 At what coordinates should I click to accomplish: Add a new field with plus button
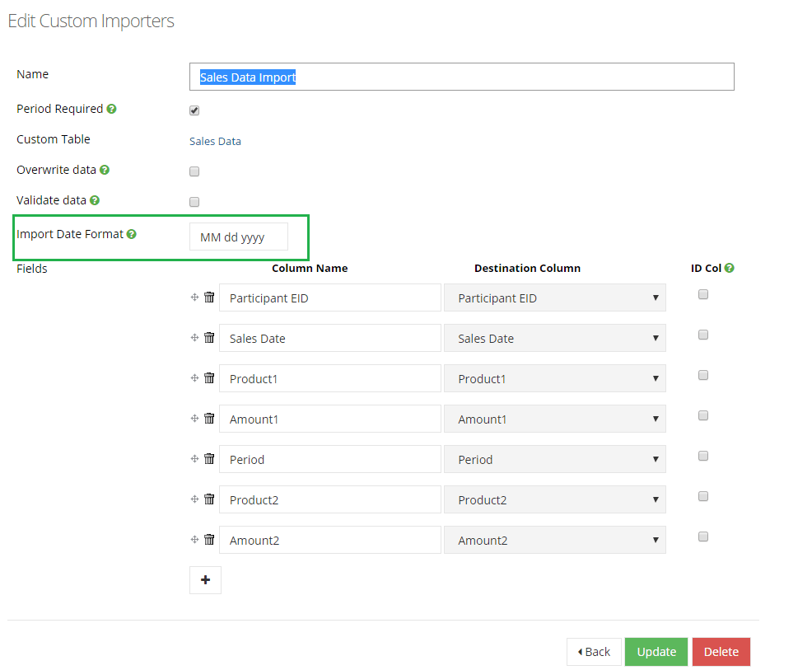point(205,580)
